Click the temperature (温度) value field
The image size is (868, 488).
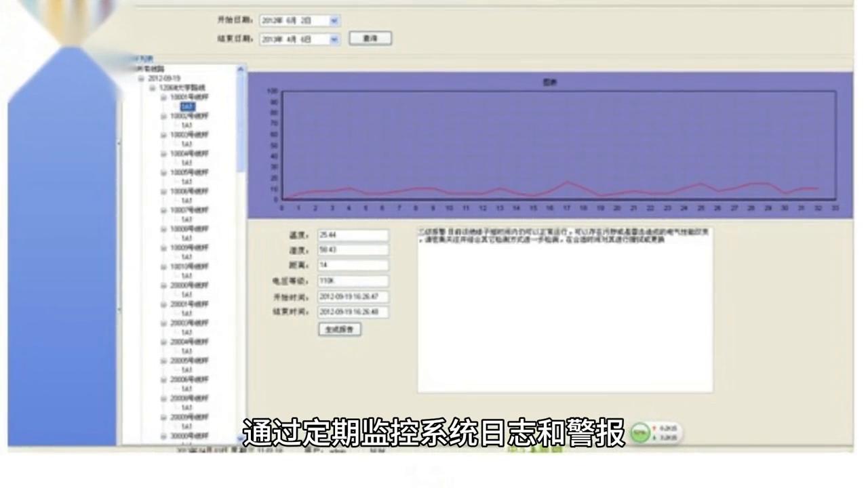coord(352,234)
